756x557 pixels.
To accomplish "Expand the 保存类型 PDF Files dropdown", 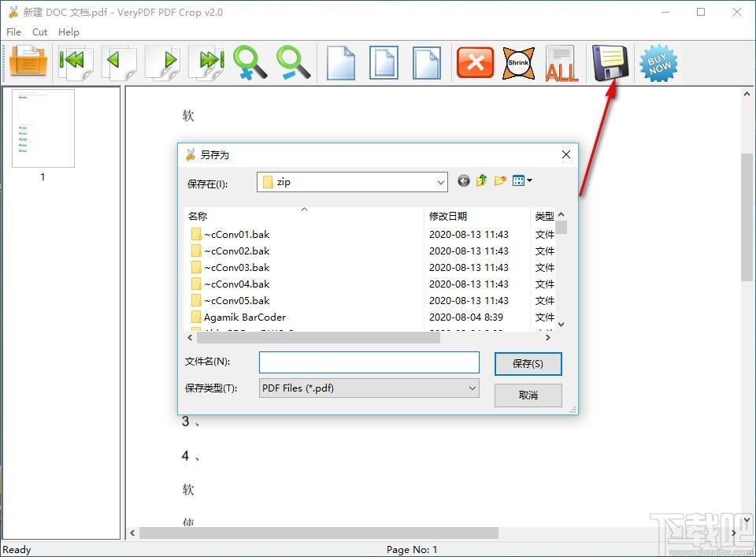I will pos(472,388).
